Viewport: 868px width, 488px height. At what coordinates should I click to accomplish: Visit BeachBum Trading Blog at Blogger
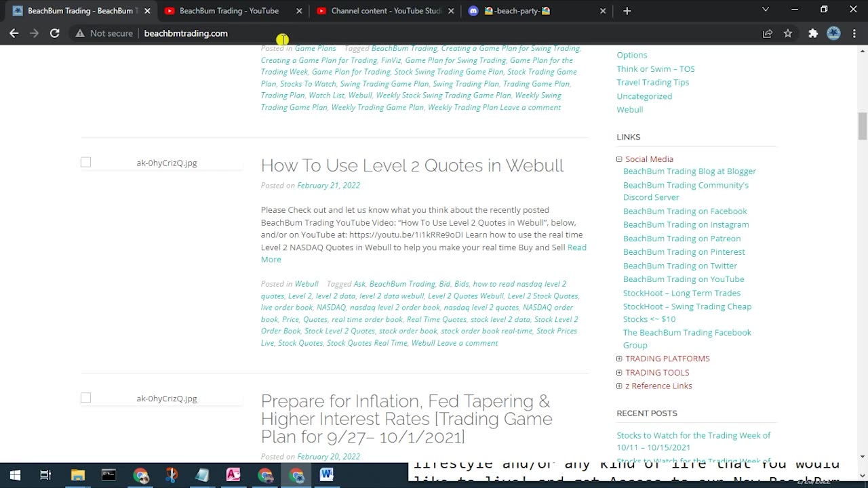(689, 171)
